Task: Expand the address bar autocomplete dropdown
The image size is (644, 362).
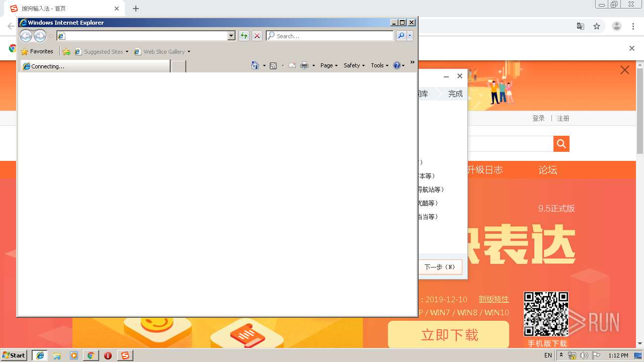Action: [231, 36]
